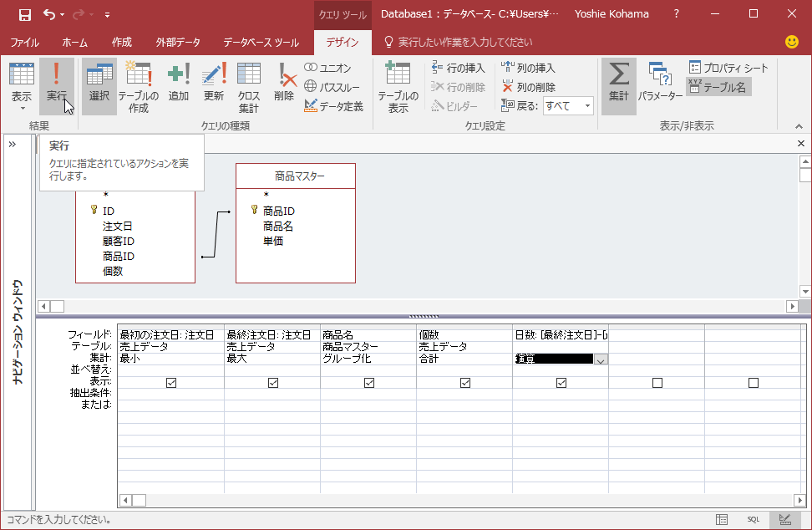The width and height of the screenshot is (812, 530).
Task: Collapse the ribbon with the arrow
Action: pyautogui.click(x=799, y=126)
